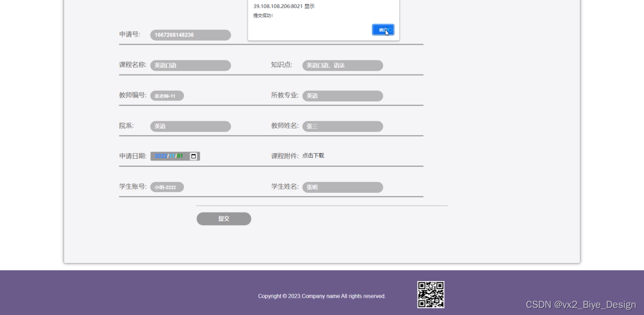
Task: Click the 院系 field containing 英语
Action: coord(191,126)
